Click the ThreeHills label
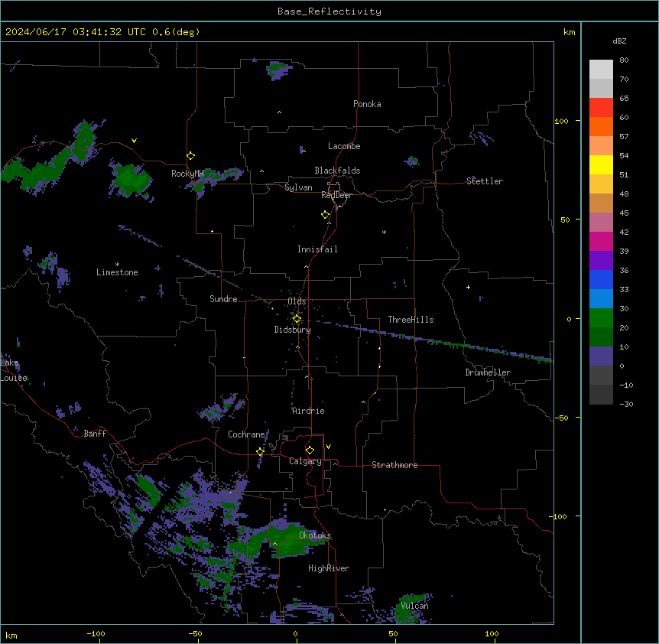 411,320
